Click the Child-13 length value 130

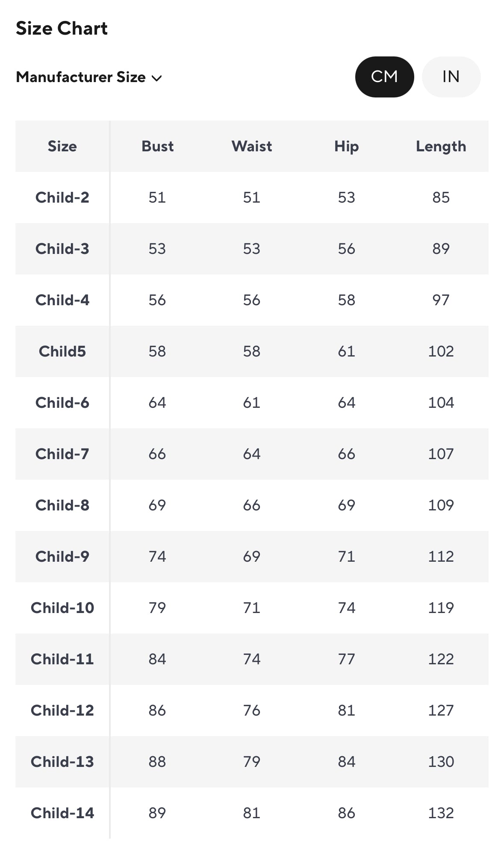(x=441, y=762)
